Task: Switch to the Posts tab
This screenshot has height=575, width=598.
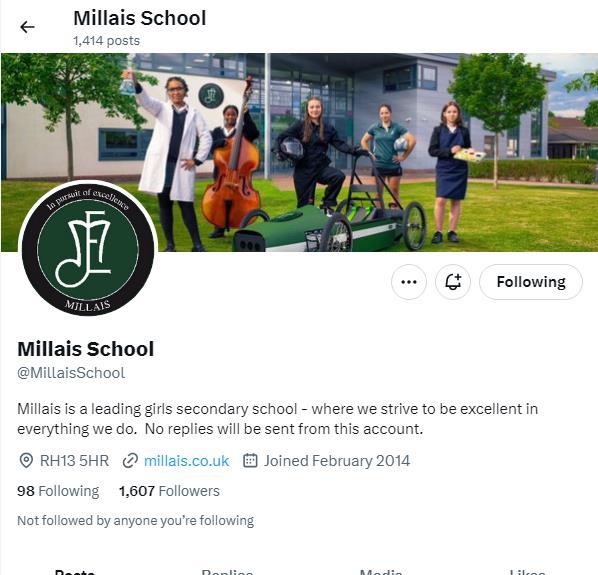Action: point(75,571)
